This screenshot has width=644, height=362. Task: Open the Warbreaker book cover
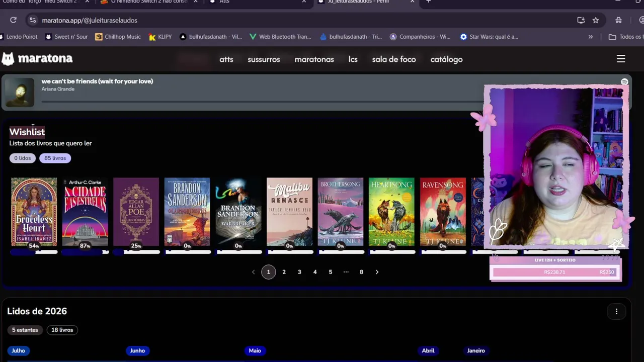coord(238,212)
